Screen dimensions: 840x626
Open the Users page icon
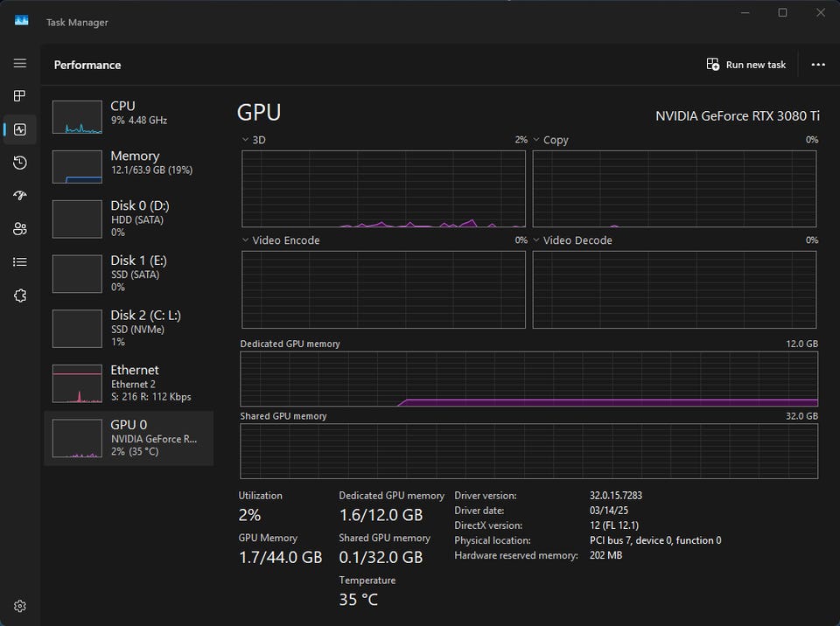[20, 229]
